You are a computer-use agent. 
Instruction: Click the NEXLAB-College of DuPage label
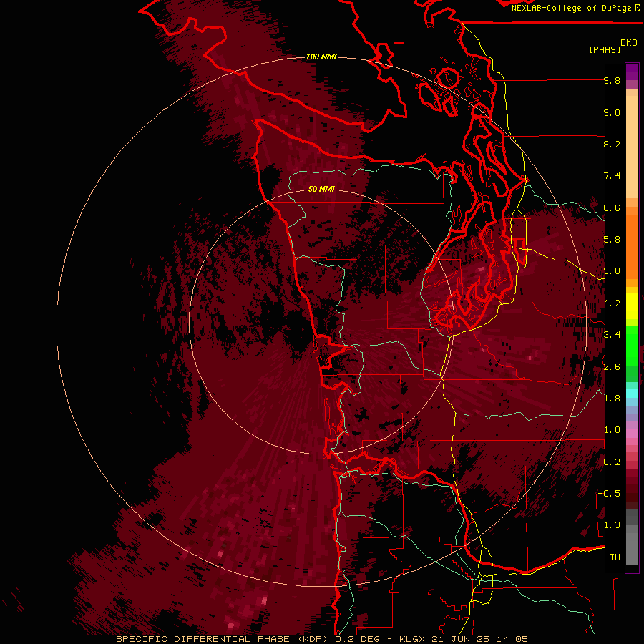(573, 8)
